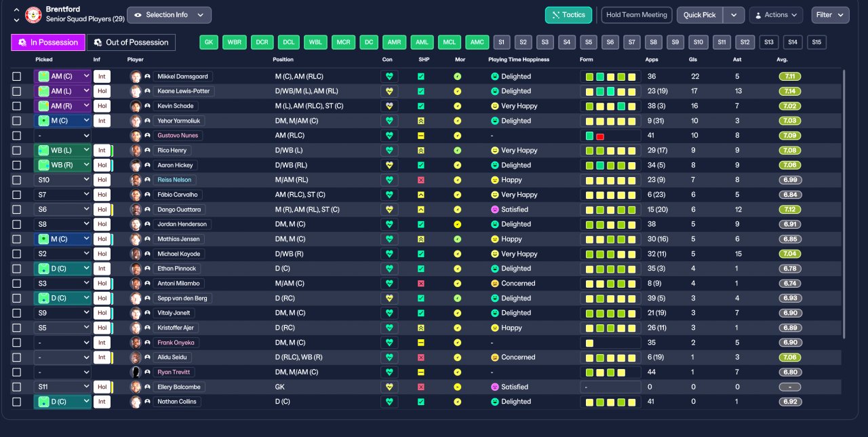This screenshot has width=868, height=437.
Task: Open Aaron Hickey's WB (R) picked dropdown
Action: coord(62,165)
